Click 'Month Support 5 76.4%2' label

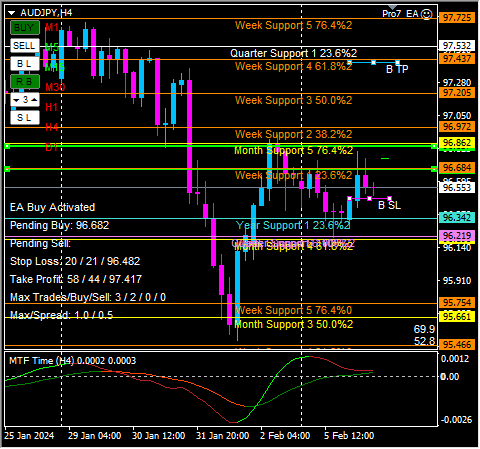tap(293, 150)
